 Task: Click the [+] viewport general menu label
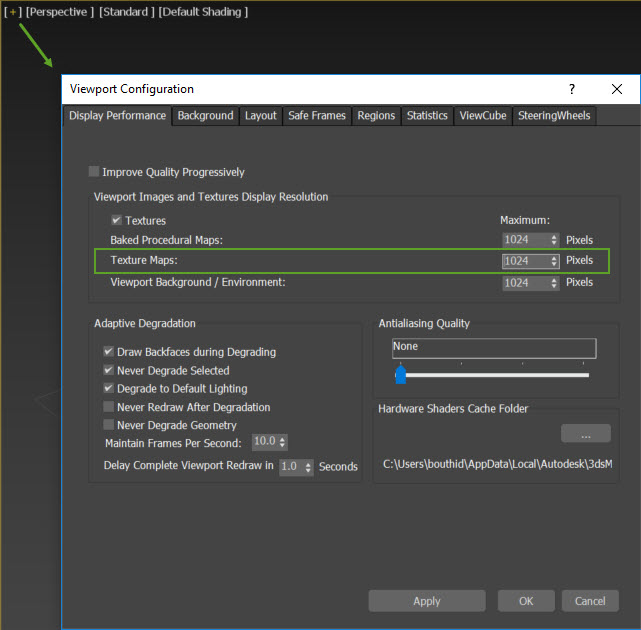point(14,12)
